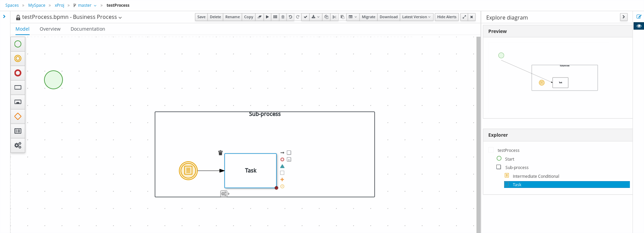
Task: Click the scissors Cut toolbar icon
Action: coord(334,17)
